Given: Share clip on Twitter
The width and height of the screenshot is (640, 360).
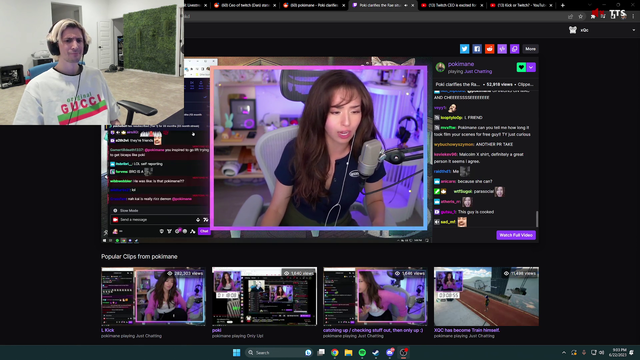Looking at the screenshot, I should click(464, 49).
